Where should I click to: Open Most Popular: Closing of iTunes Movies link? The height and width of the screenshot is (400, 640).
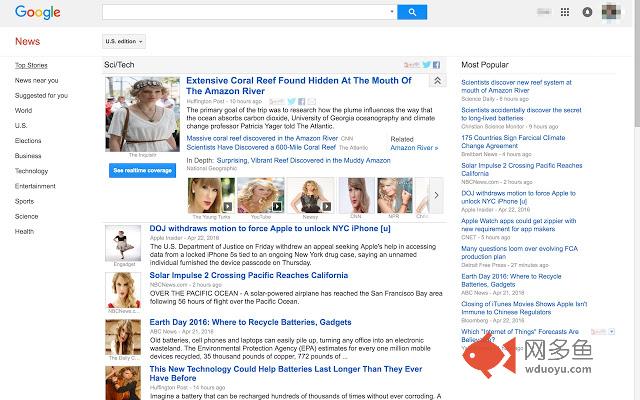[524, 308]
